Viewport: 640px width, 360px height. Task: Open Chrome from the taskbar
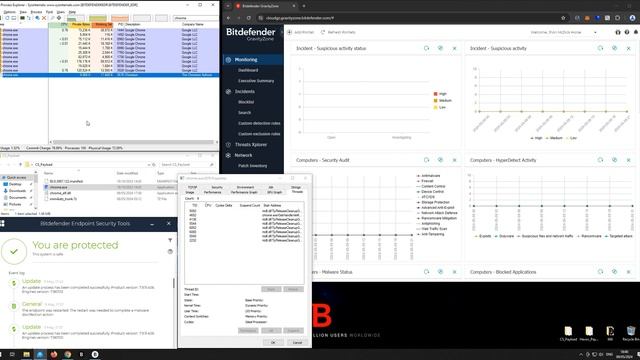tap(68, 354)
